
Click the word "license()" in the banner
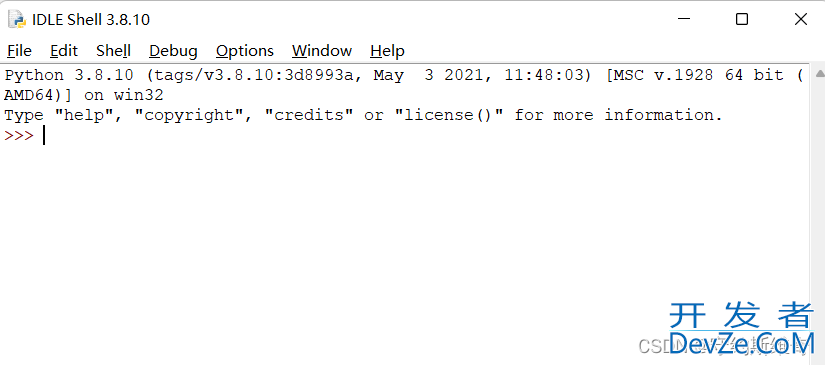(x=449, y=115)
